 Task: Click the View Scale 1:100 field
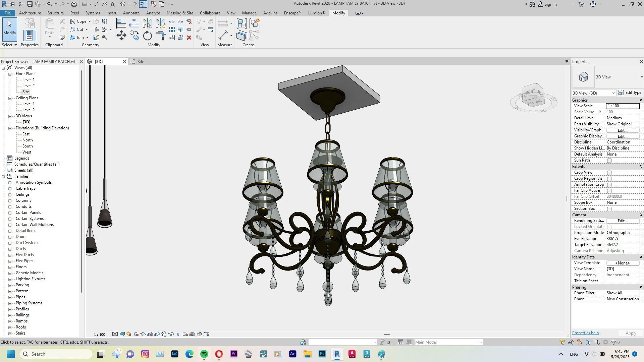tap(623, 106)
